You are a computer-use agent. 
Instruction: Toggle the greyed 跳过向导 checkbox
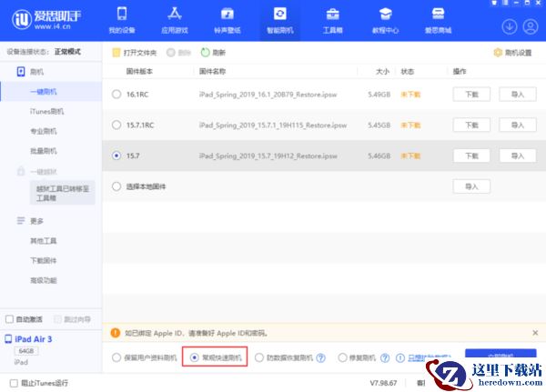click(57, 319)
